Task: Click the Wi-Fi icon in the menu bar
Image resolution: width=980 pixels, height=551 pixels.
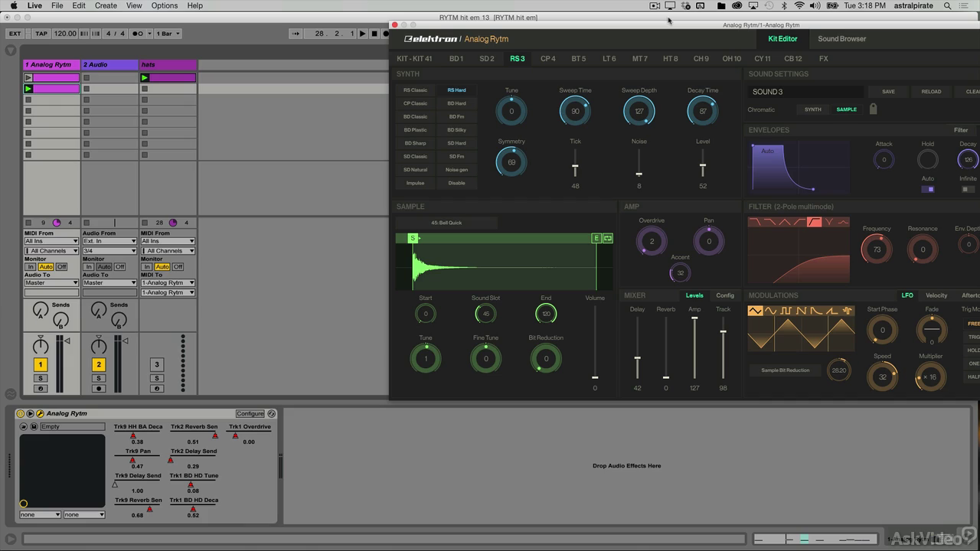Action: pos(800,5)
